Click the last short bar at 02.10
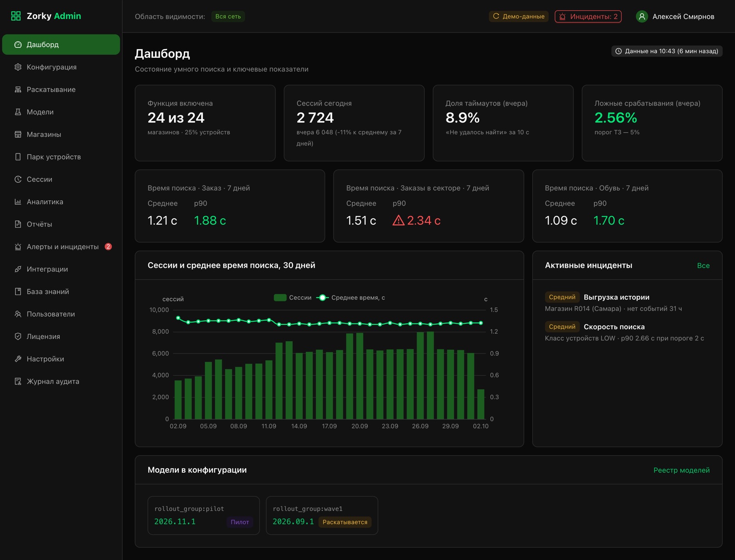Image resolution: width=735 pixels, height=560 pixels. pyautogui.click(x=481, y=404)
